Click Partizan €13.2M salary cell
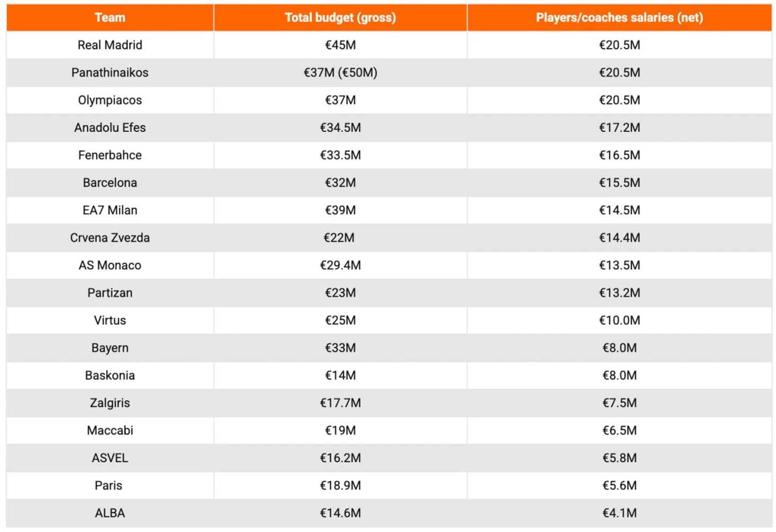The height and width of the screenshot is (532, 776). click(619, 293)
